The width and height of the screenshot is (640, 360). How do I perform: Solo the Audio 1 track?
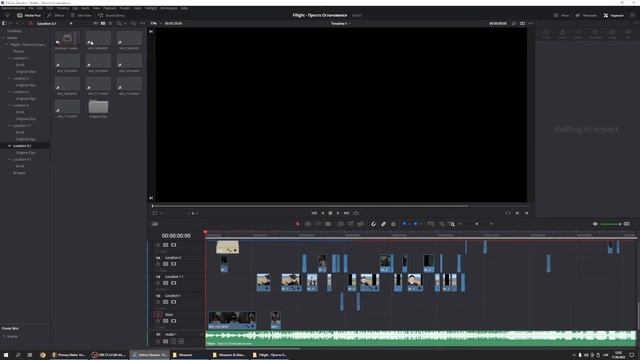tap(173, 341)
